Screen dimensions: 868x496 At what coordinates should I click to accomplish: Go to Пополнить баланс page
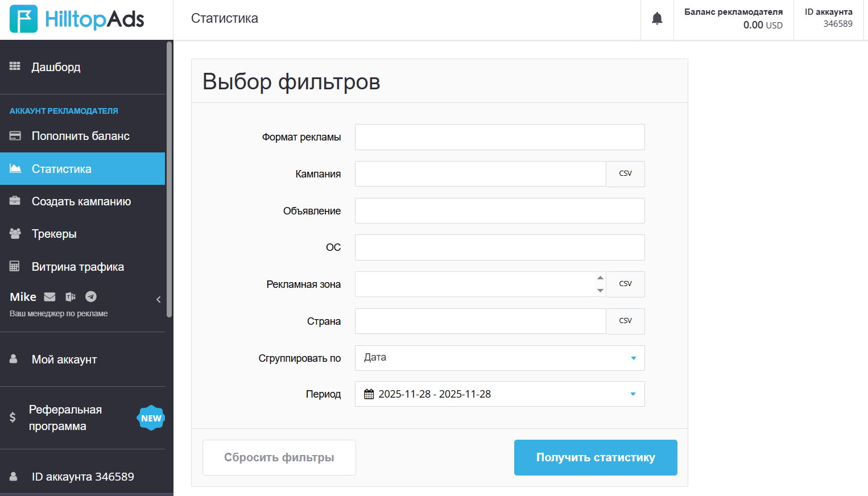(x=80, y=136)
